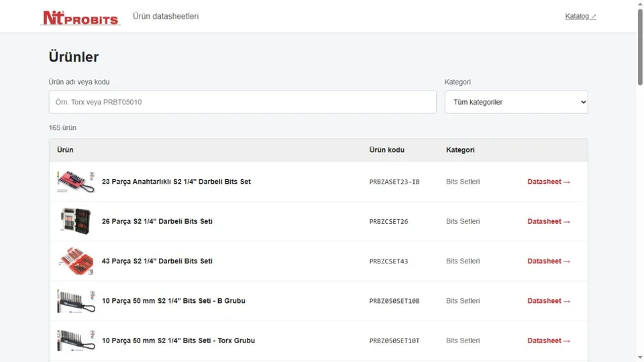Image resolution: width=644 pixels, height=362 pixels.
Task: Select product name 10 Parça 50 mm Bits Seti - Torx Grubu
Action: click(x=178, y=341)
